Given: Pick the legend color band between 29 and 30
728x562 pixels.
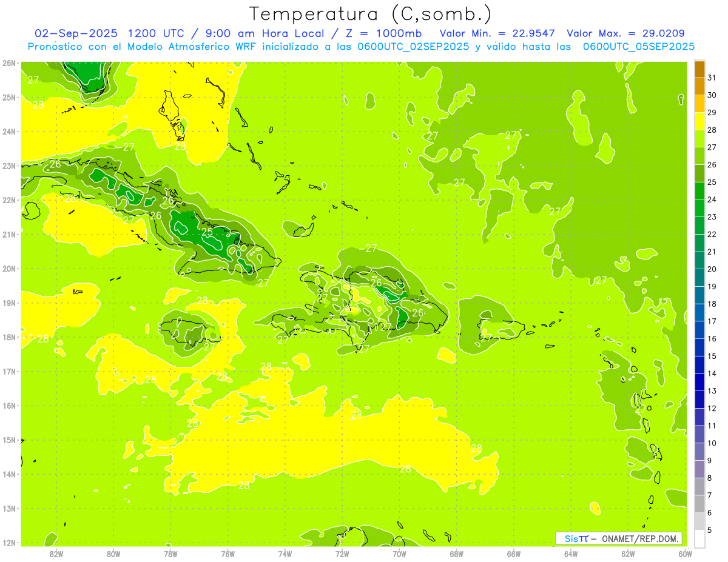Looking at the screenshot, I should point(699,104).
